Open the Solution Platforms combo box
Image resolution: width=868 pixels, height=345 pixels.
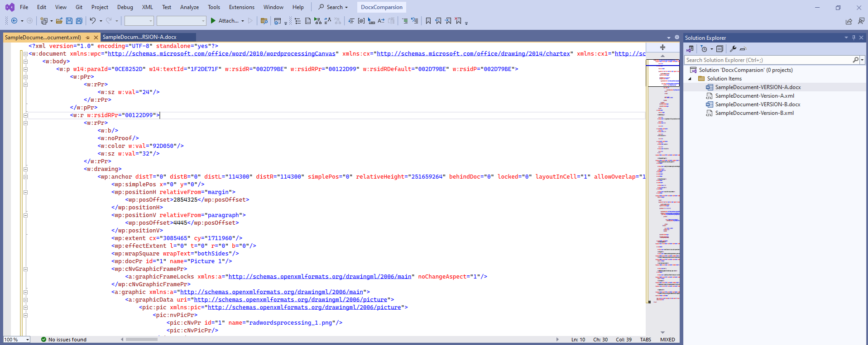point(182,21)
